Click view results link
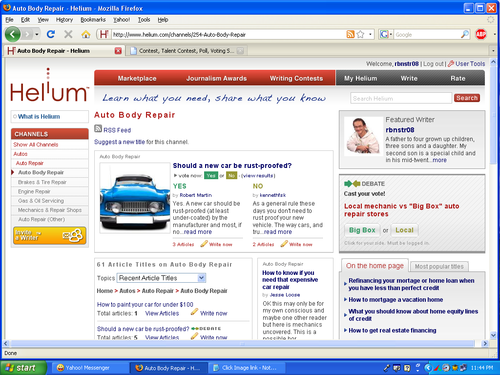The image size is (500, 375). click(x=258, y=176)
